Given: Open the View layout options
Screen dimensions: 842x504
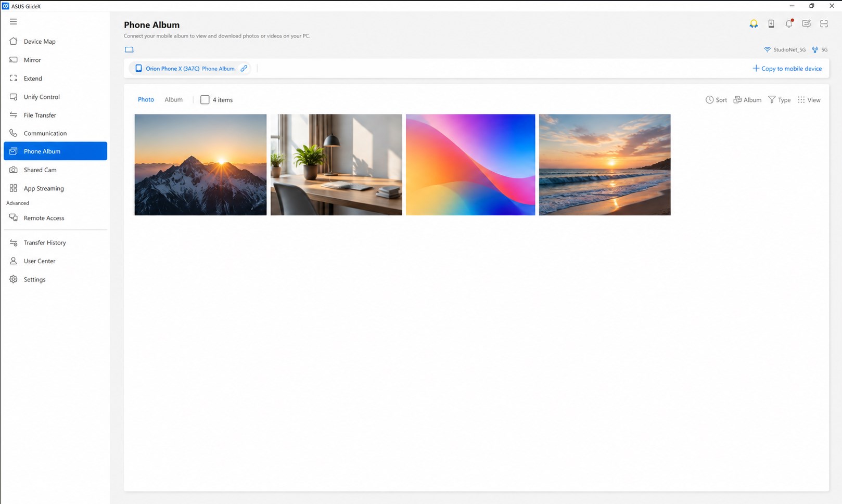Looking at the screenshot, I should [809, 100].
